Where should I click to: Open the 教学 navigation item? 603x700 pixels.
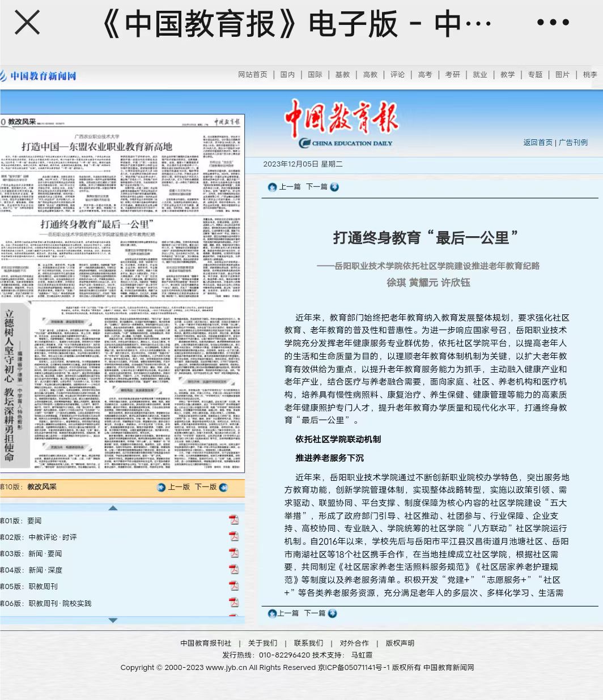[x=507, y=75]
